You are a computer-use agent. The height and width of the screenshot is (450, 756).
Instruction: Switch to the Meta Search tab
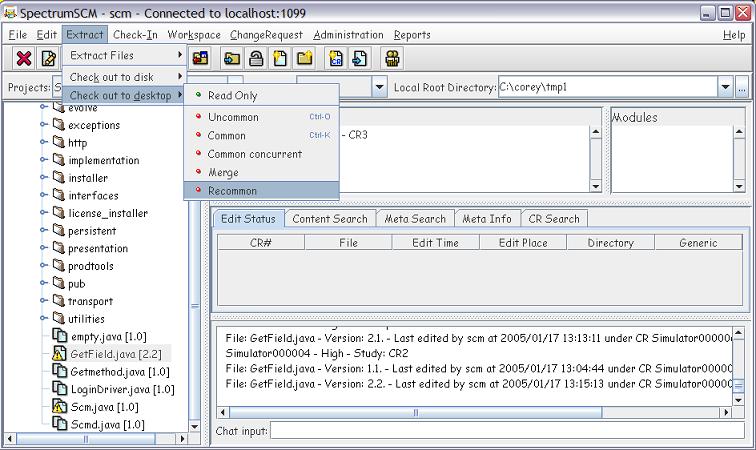click(415, 219)
